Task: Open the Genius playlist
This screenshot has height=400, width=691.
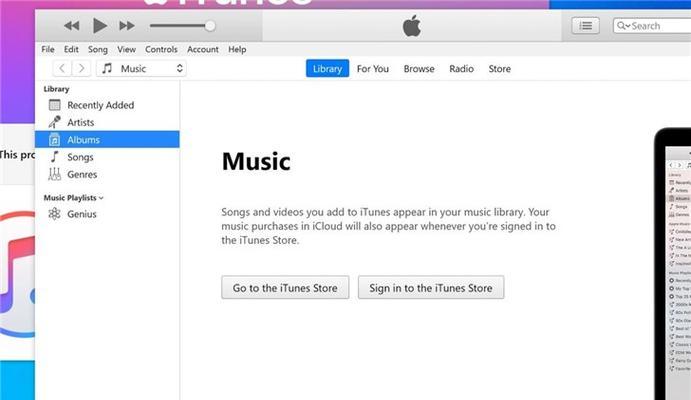Action: pyautogui.click(x=107, y=214)
